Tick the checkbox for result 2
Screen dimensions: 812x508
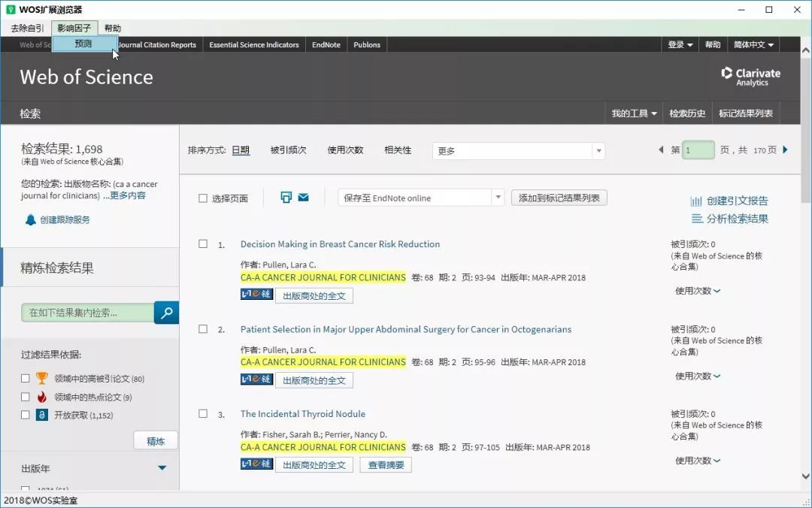(x=203, y=329)
